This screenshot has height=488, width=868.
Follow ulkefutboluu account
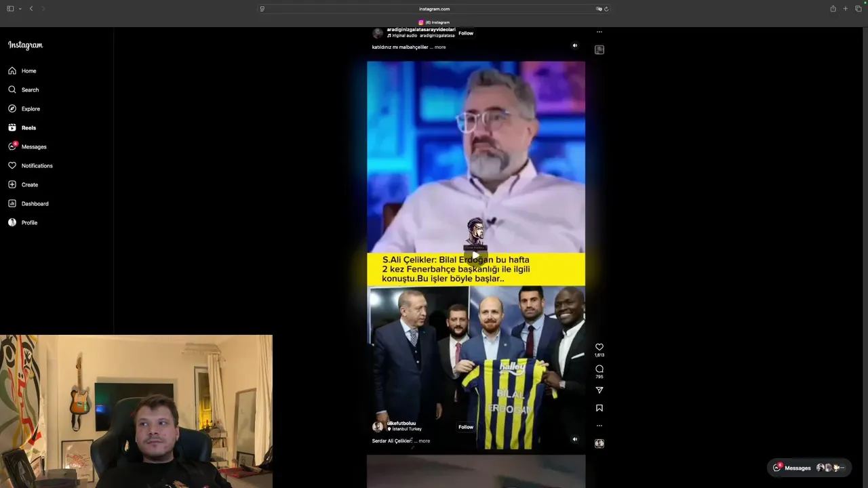pyautogui.click(x=466, y=427)
